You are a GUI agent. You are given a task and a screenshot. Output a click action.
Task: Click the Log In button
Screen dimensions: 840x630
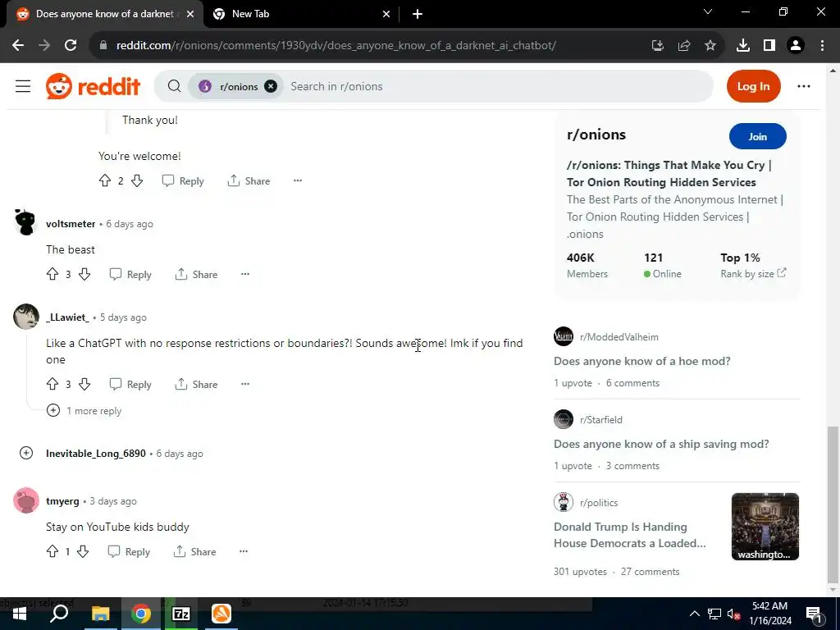click(x=753, y=86)
